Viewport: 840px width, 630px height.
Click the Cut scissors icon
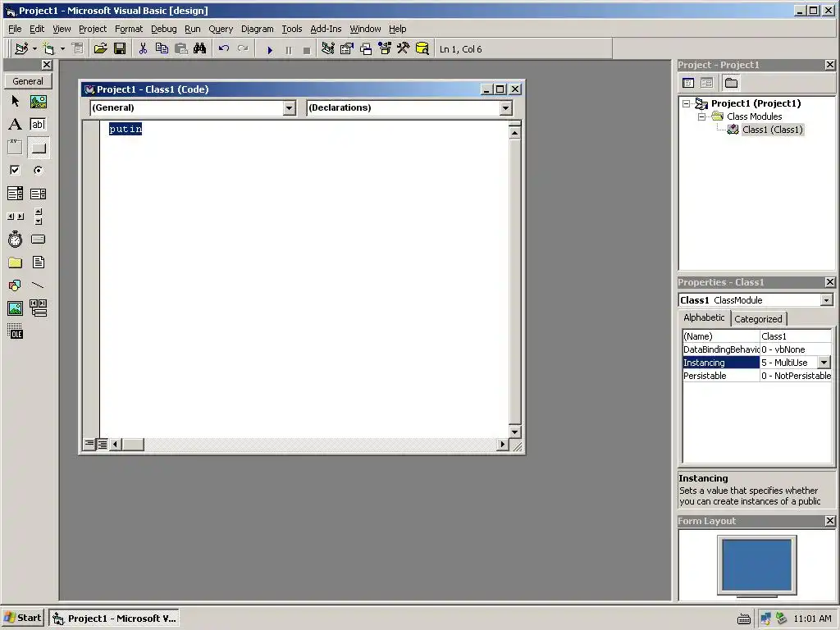143,49
